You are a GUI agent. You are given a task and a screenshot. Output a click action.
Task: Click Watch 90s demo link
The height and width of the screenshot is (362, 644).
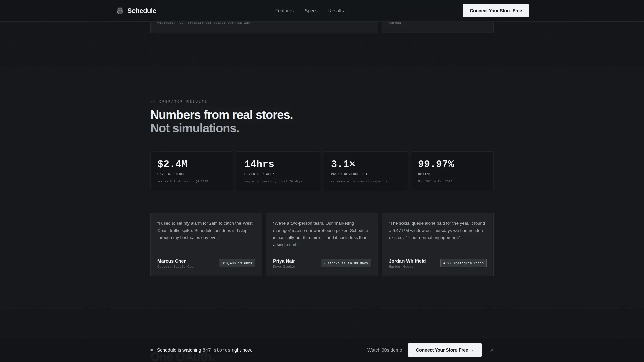(x=385, y=350)
